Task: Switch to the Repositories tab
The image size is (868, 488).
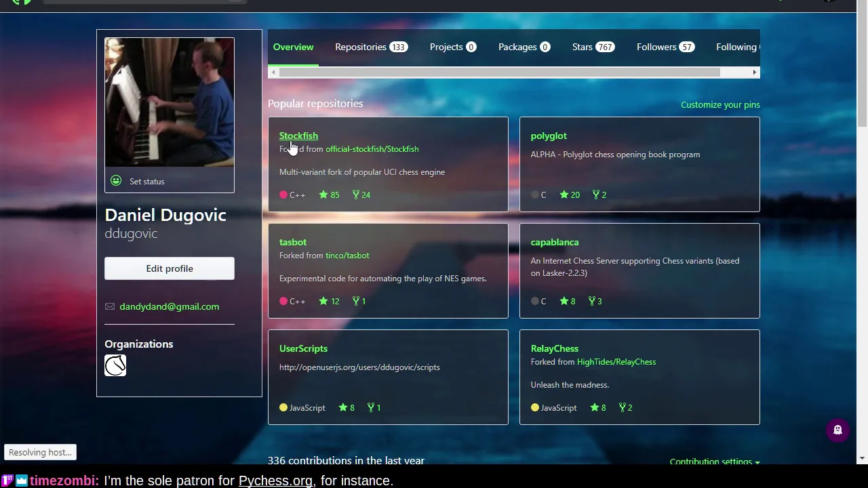Action: (x=371, y=47)
